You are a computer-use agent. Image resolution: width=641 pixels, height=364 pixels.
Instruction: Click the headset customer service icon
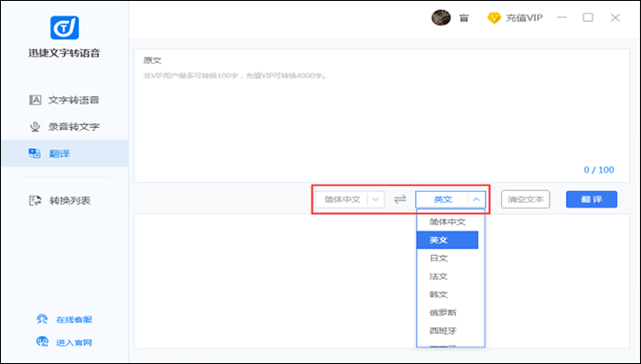[x=42, y=319]
